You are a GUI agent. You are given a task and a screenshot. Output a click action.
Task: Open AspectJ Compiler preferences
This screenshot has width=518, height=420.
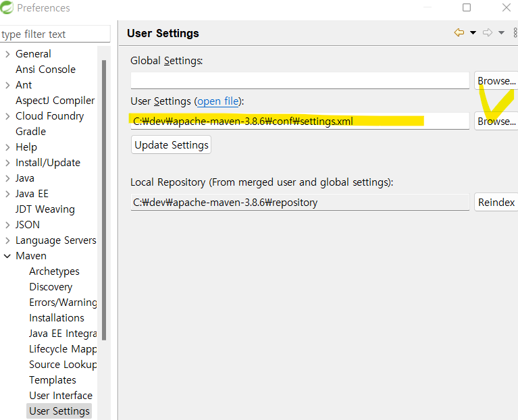55,101
